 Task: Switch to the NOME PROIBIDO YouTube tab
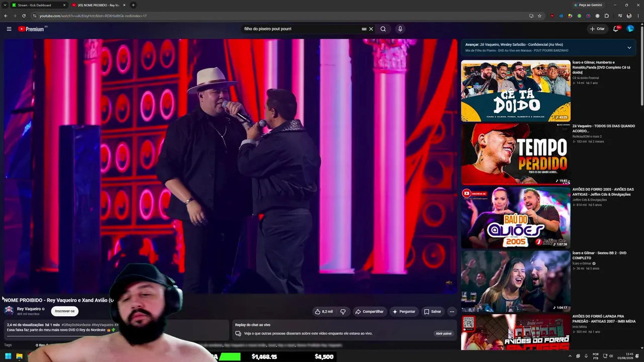pos(99,5)
